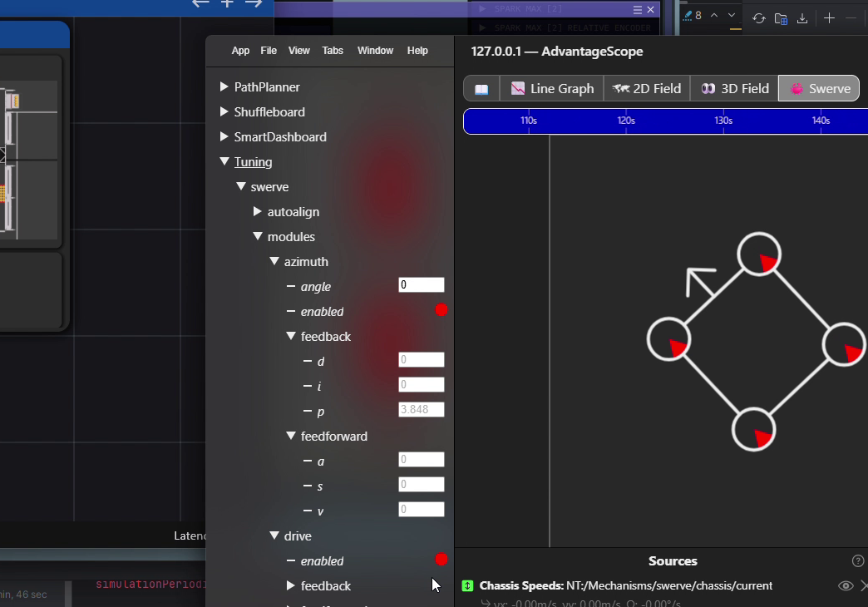The width and height of the screenshot is (868, 607).
Task: Click the plus icon in top-right toolbar
Action: click(x=829, y=18)
